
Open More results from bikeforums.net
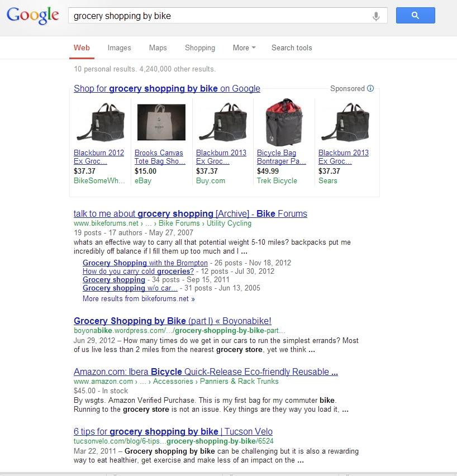(x=139, y=299)
